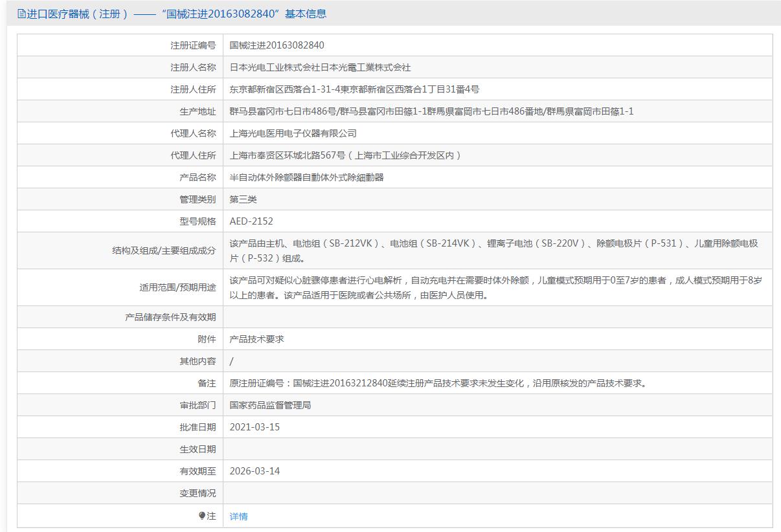781x532 pixels.
Task: Select the approval date 2021-03-15
Action: tap(255, 427)
